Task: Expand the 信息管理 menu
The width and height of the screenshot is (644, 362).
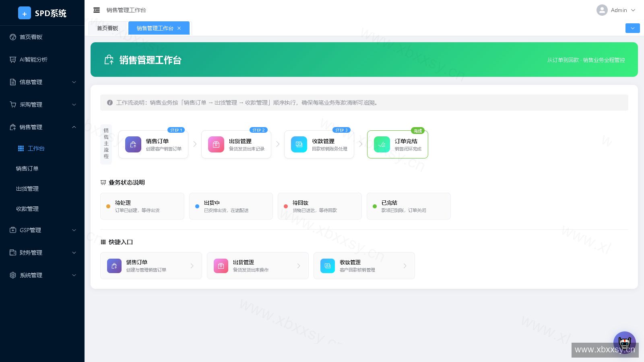Action: 42,82
